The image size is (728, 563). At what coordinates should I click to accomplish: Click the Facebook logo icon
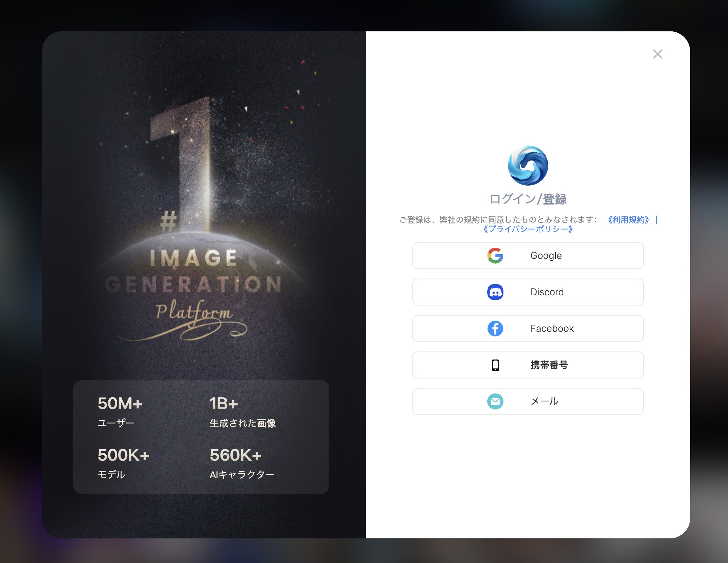[495, 328]
